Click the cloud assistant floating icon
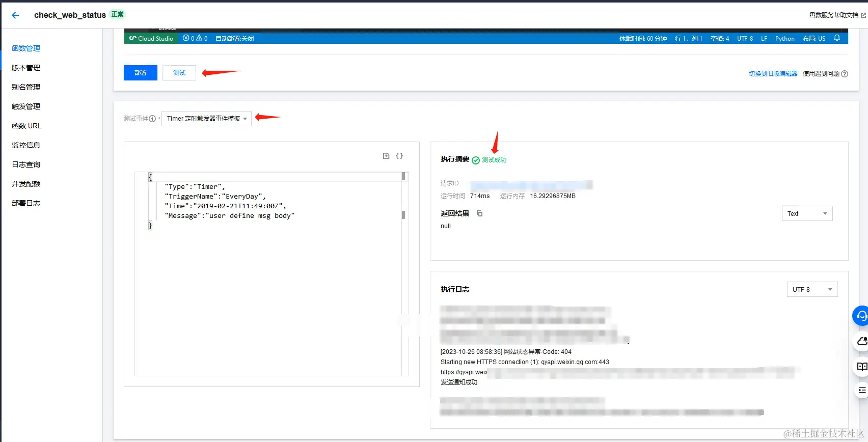 point(861,341)
